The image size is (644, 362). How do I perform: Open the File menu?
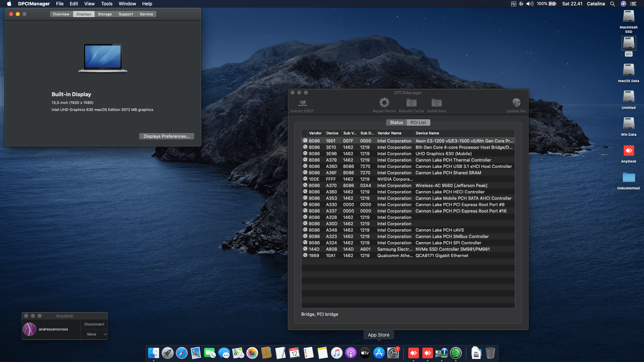pyautogui.click(x=60, y=4)
